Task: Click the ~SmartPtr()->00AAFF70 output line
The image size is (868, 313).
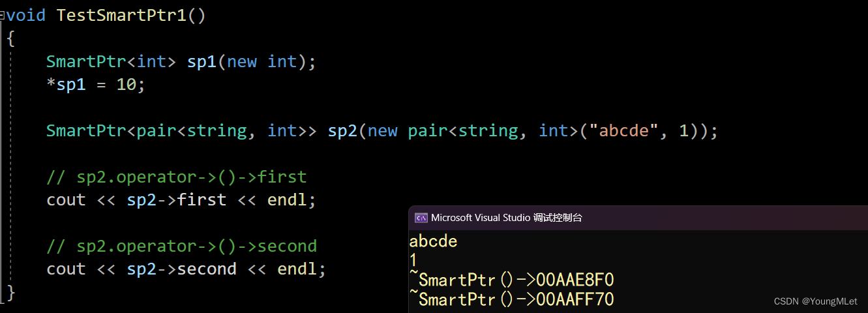Action: 511,299
